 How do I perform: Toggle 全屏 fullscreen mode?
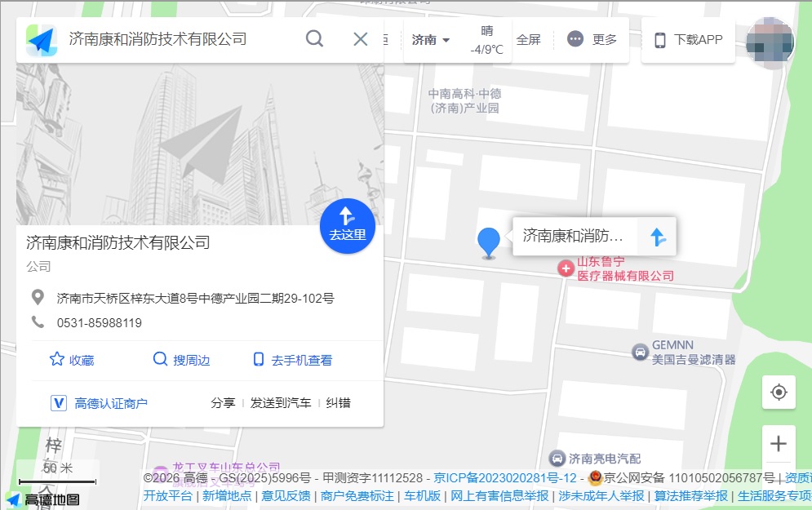pos(529,40)
